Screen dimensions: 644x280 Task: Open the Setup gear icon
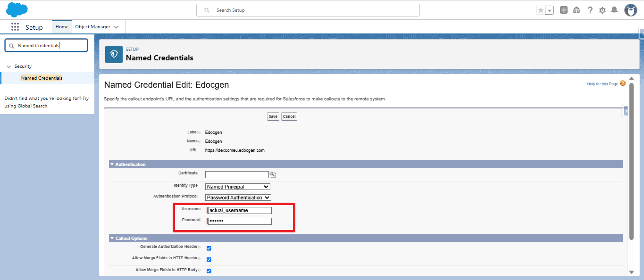[x=602, y=10]
